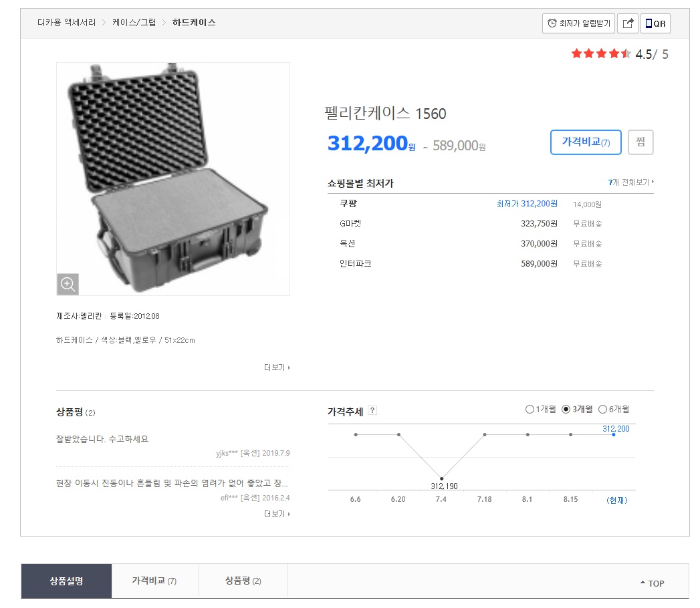Expand 더보기 under product reviews

(x=277, y=514)
